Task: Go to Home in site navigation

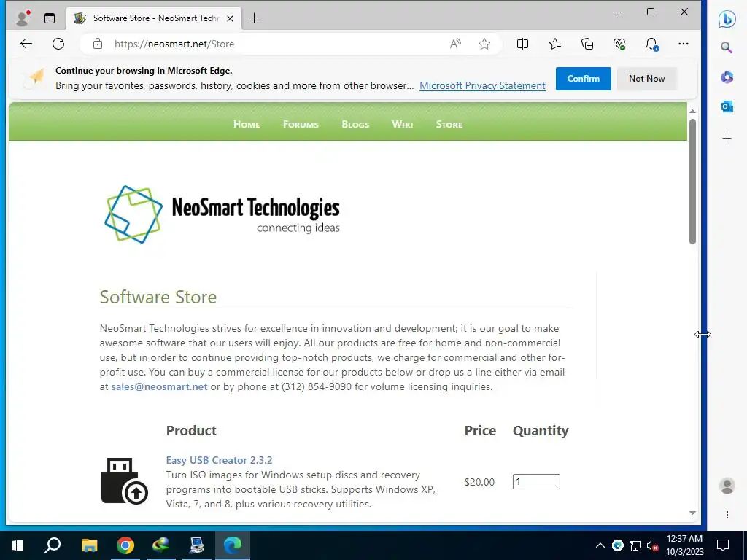Action: [247, 124]
